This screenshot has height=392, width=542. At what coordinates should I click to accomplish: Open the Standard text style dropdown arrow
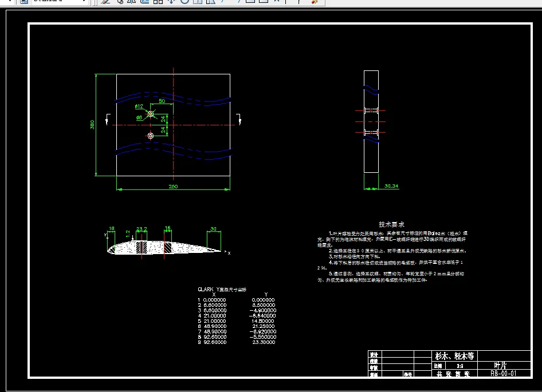pyautogui.click(x=84, y=1)
